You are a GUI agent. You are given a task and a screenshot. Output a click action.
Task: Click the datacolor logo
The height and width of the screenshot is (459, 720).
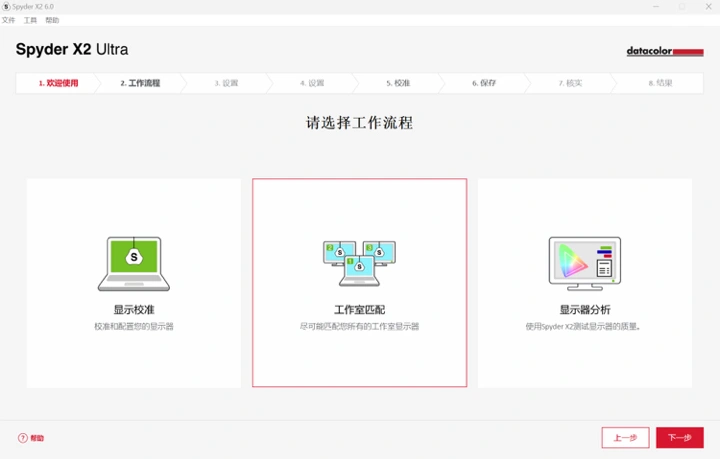[x=665, y=51]
